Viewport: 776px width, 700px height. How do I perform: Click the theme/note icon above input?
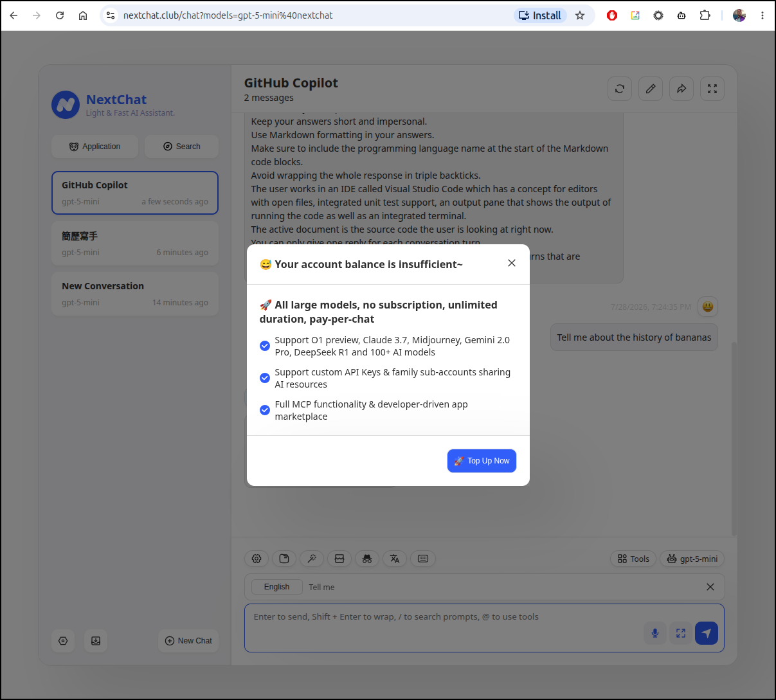tap(284, 559)
